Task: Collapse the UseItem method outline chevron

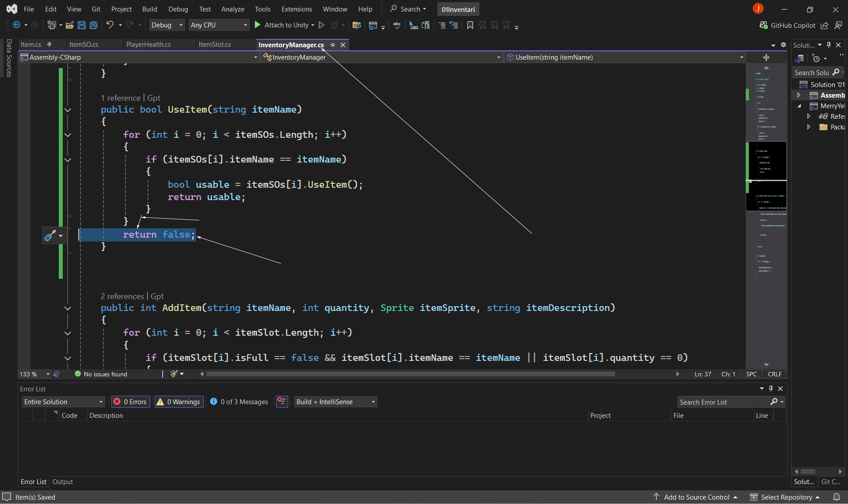Action: [x=68, y=110]
